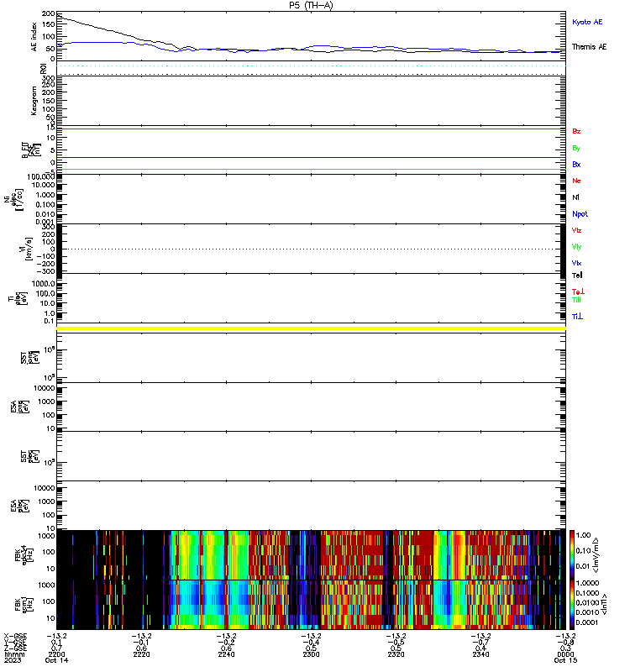Click the green By legend label
This screenshot has height=672, width=630.
click(x=576, y=149)
